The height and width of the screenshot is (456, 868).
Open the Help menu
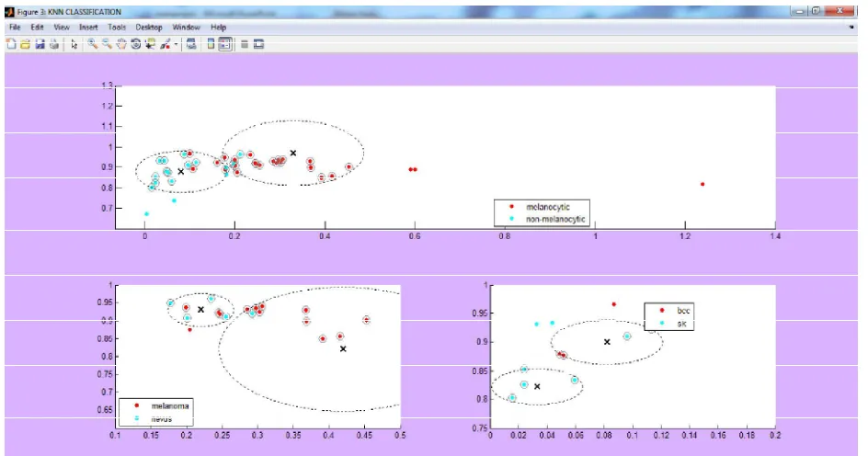point(218,27)
